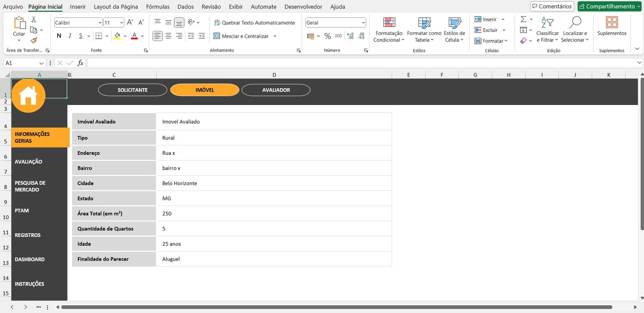The height and width of the screenshot is (313, 644).
Task: Click the orange home icon
Action: click(x=28, y=96)
